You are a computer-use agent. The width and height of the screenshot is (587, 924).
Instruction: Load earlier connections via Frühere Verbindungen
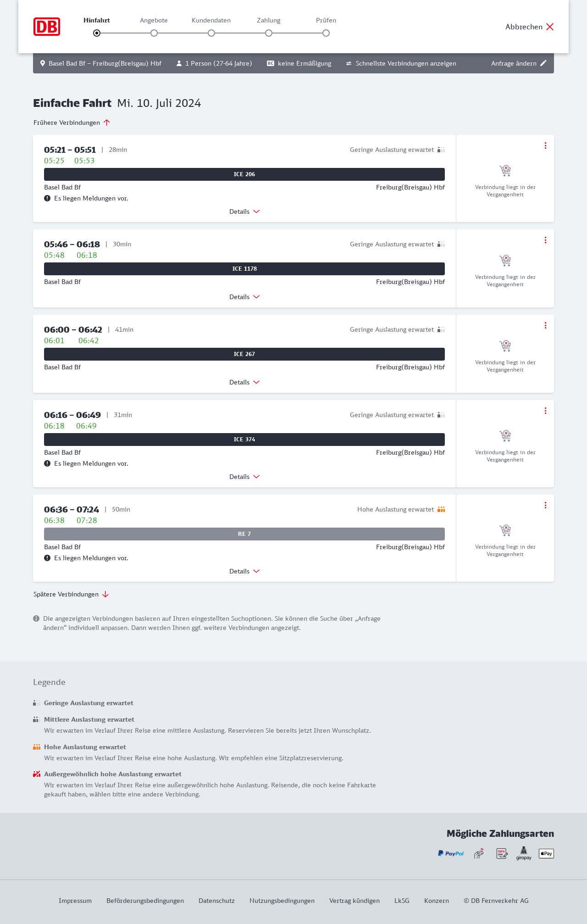tap(72, 122)
